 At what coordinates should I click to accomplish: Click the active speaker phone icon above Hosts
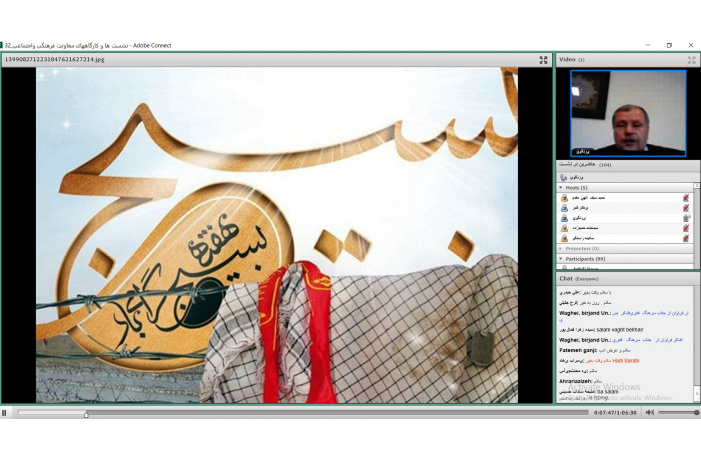(x=563, y=177)
